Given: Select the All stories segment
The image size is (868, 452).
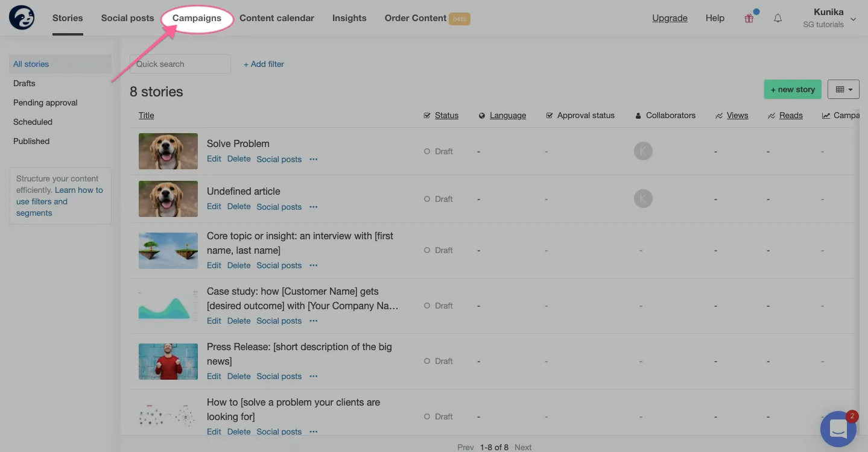Looking at the screenshot, I should point(60,64).
